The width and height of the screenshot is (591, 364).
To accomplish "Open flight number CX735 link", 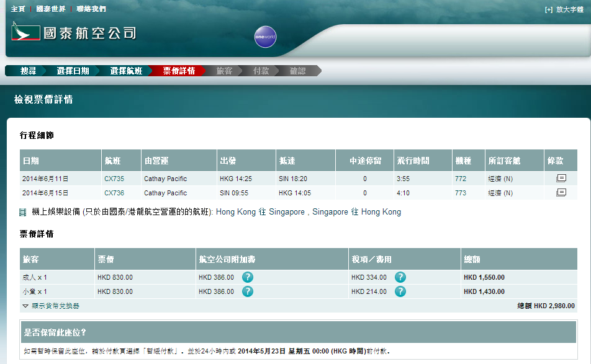I will coord(114,179).
